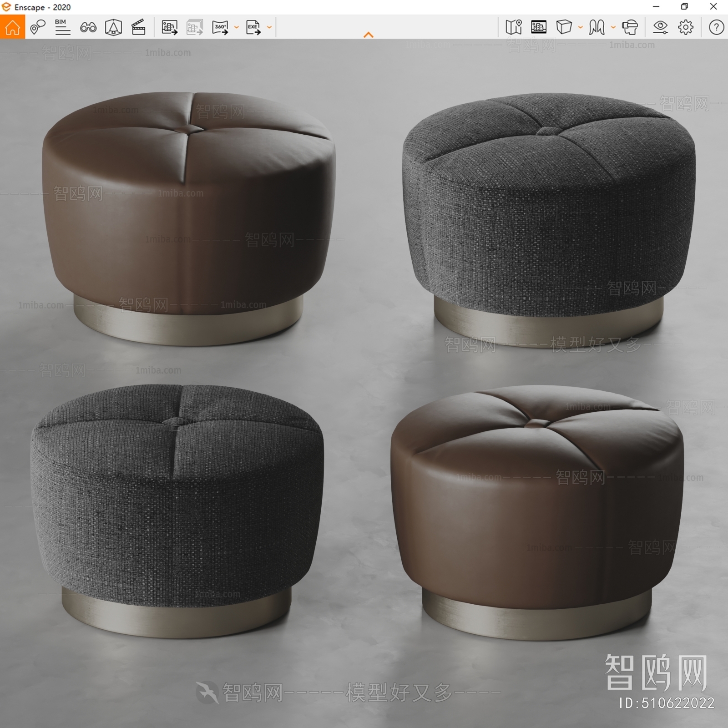Enable the VR headset mode icon
Viewport: 728px width, 728px height.
click(630, 27)
